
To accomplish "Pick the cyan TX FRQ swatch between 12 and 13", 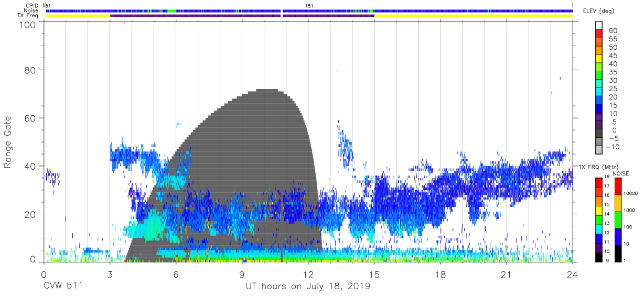I will pyautogui.click(x=599, y=228).
